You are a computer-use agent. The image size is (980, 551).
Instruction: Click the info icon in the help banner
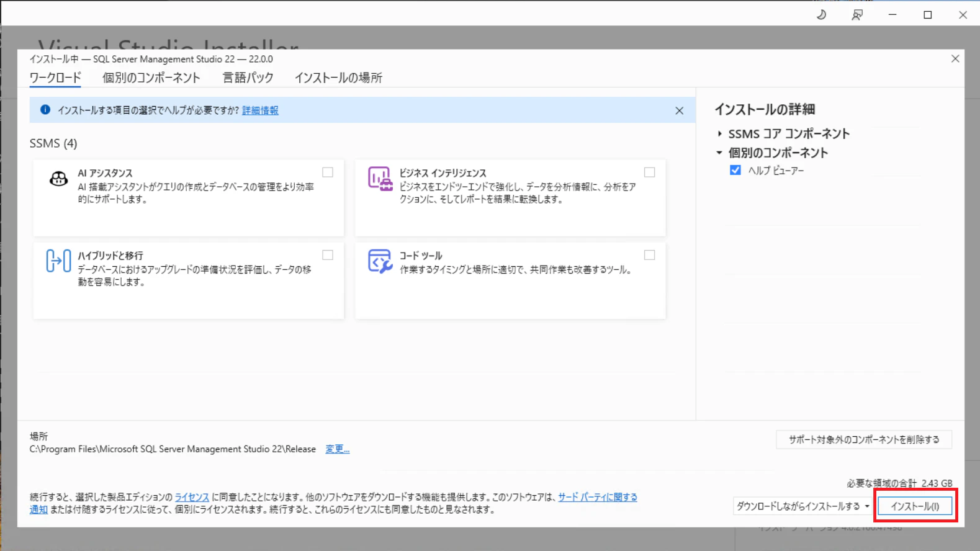point(45,110)
